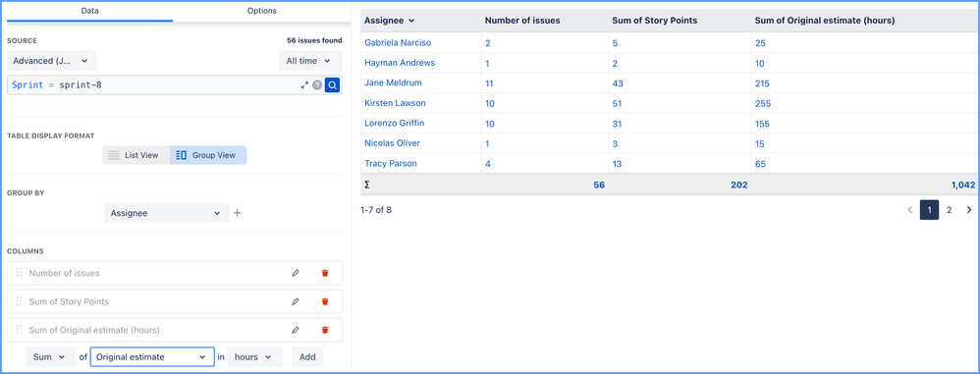The image size is (980, 374).
Task: Grab drag handle of Number of issues
Action: click(19, 273)
